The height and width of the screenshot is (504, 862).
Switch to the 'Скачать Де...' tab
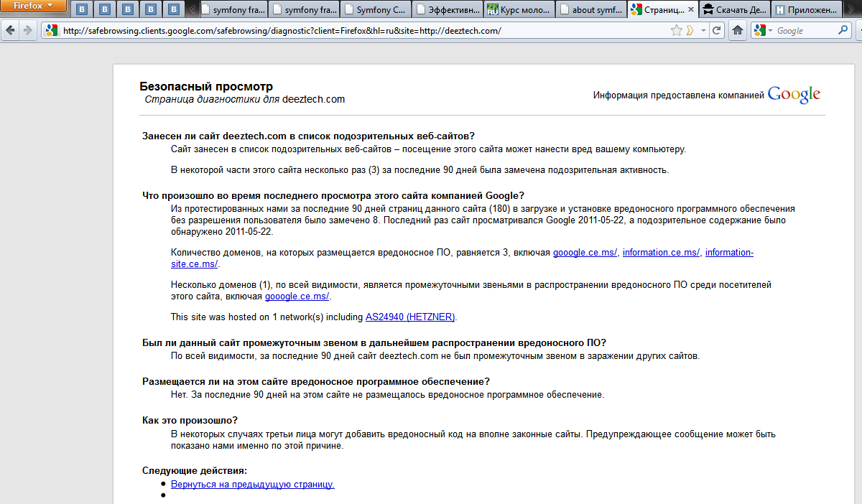coord(735,9)
